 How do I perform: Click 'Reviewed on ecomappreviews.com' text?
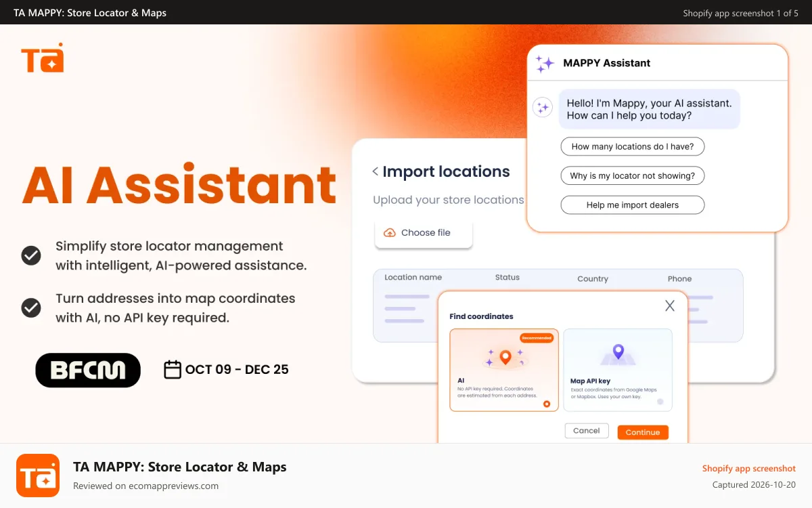146,486
